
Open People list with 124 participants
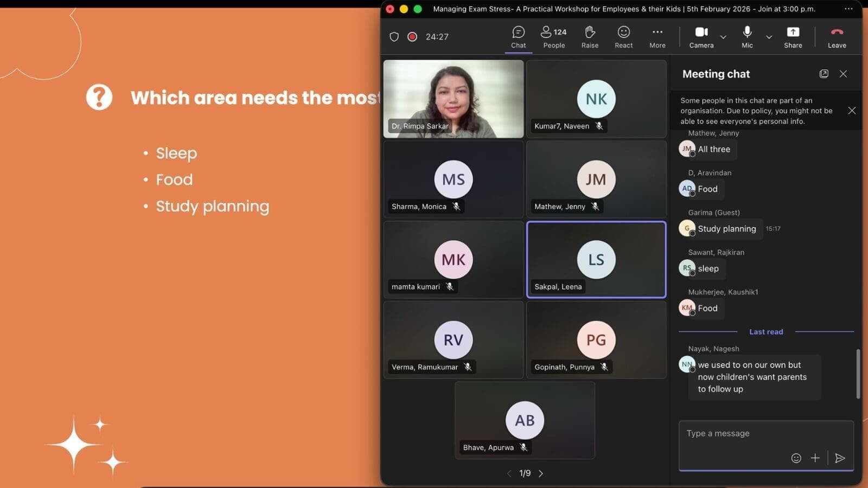pyautogui.click(x=554, y=37)
